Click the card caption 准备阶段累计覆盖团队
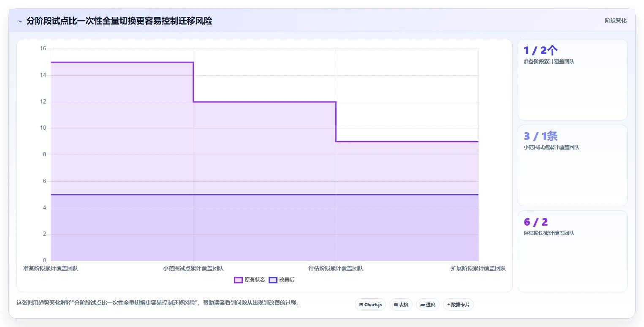This screenshot has height=327, width=644. click(x=549, y=62)
